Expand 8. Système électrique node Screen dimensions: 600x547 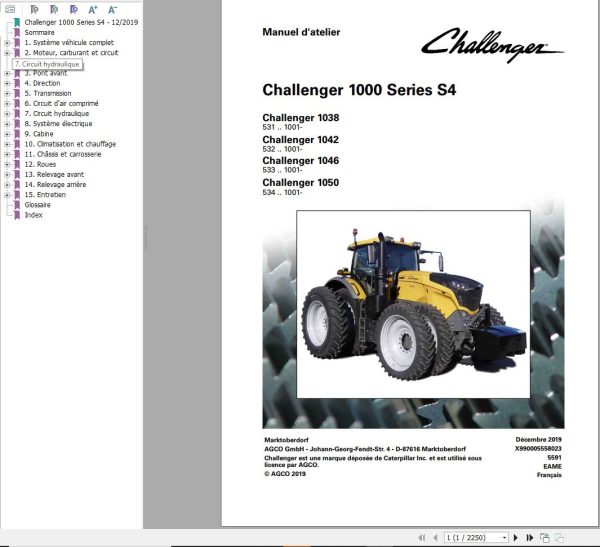coord(7,124)
